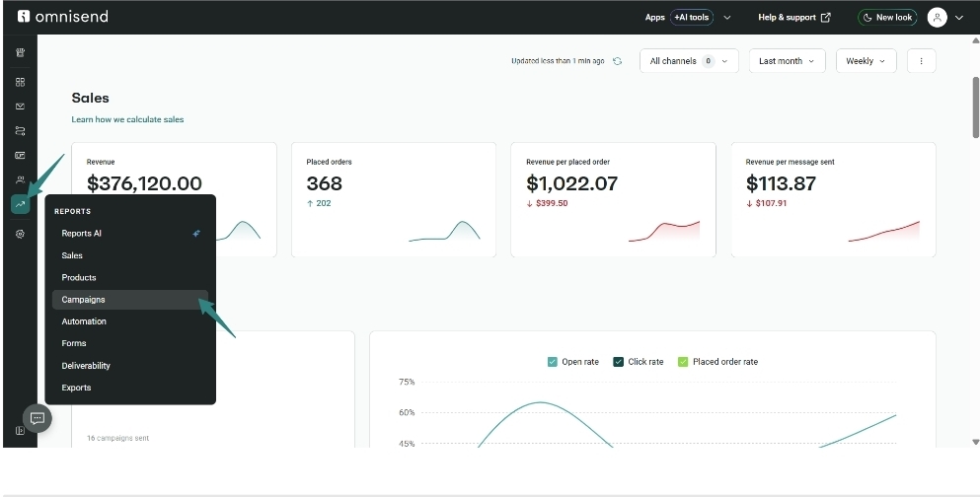Click the Revenue per message sent card
This screenshot has height=497, width=980.
(833, 200)
